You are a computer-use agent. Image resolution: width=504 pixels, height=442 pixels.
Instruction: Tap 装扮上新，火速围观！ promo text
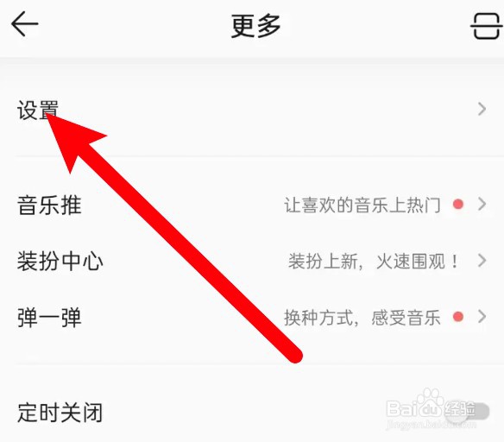click(374, 261)
